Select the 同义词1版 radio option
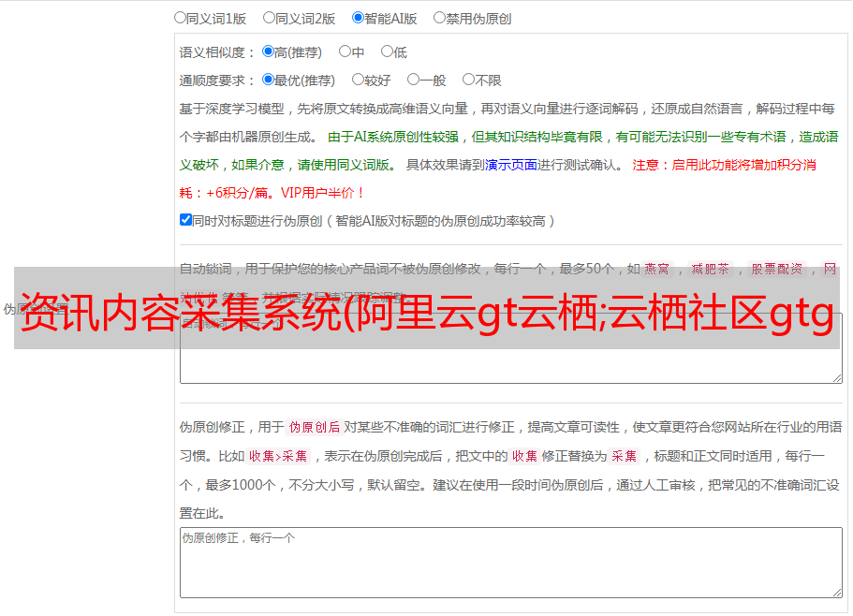Viewport: 853px width, 616px height. 180,17
